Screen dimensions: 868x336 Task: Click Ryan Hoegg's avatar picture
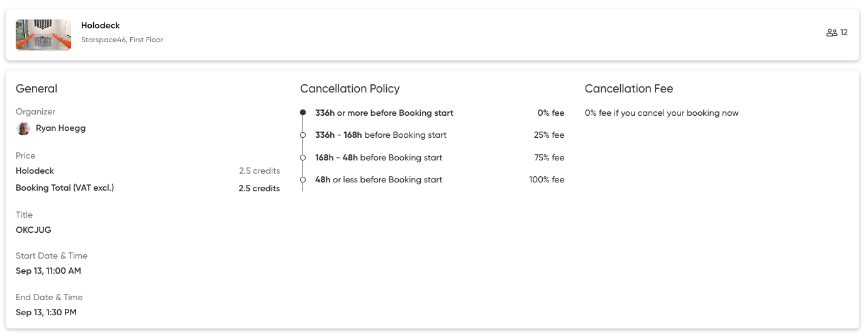point(23,128)
